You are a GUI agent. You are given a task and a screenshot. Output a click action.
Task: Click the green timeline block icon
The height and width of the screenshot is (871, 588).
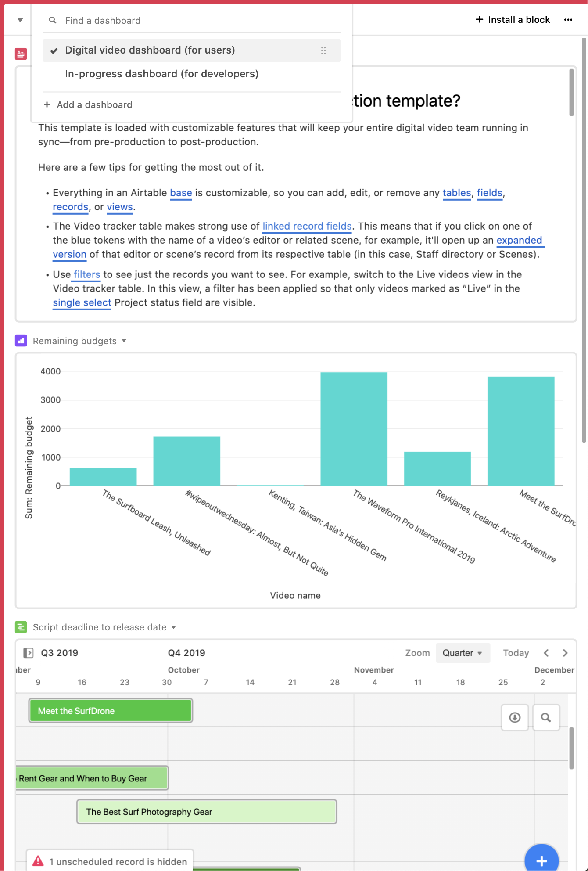(x=21, y=627)
